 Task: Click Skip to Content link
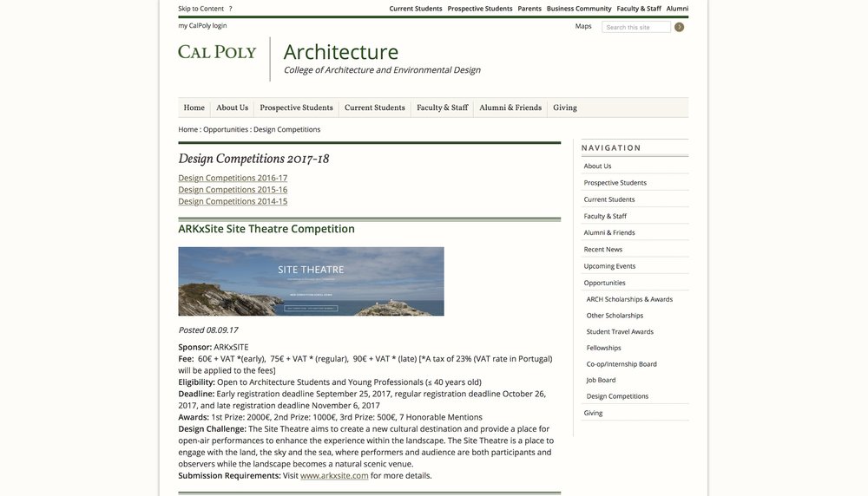(201, 9)
